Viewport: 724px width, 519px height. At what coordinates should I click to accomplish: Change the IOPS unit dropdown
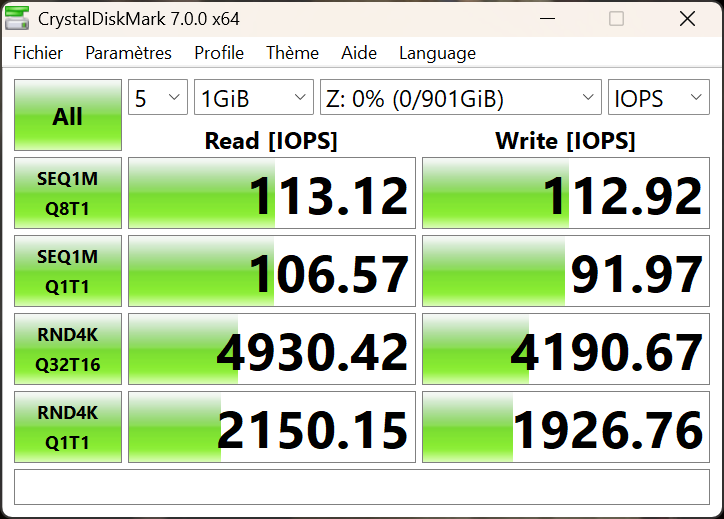tap(658, 98)
